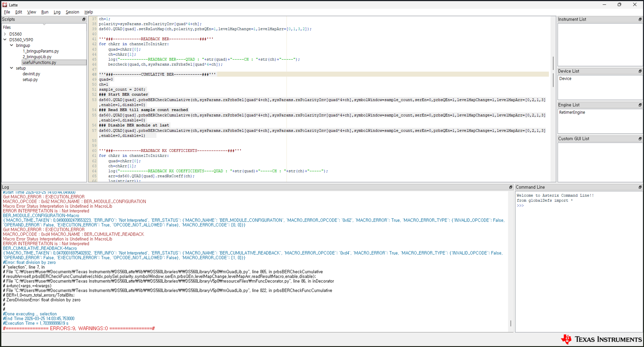Select the bringup folder node
Image resolution: width=644 pixels, height=347 pixels.
tap(23, 46)
